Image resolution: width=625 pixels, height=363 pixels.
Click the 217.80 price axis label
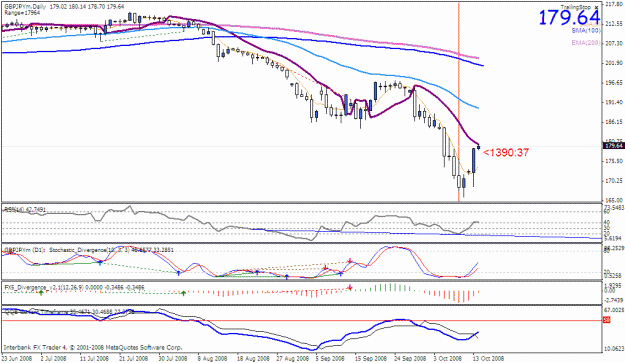pos(614,4)
